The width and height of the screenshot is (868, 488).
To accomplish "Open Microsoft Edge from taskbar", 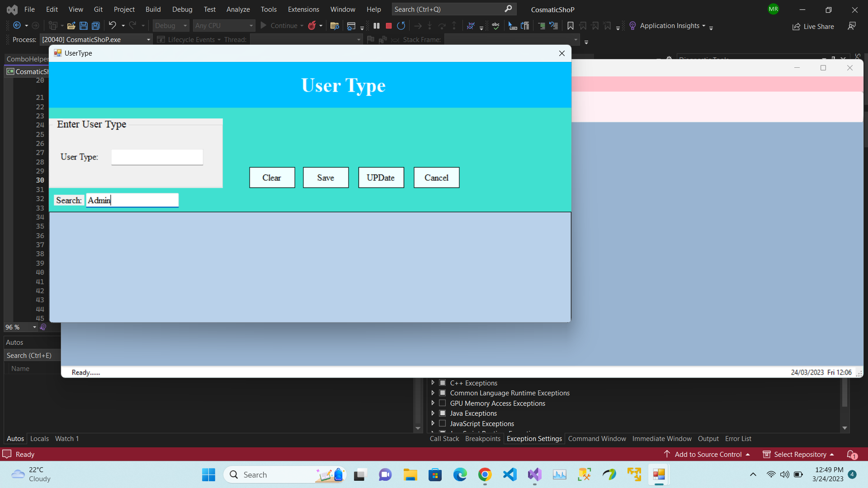I will (460, 474).
